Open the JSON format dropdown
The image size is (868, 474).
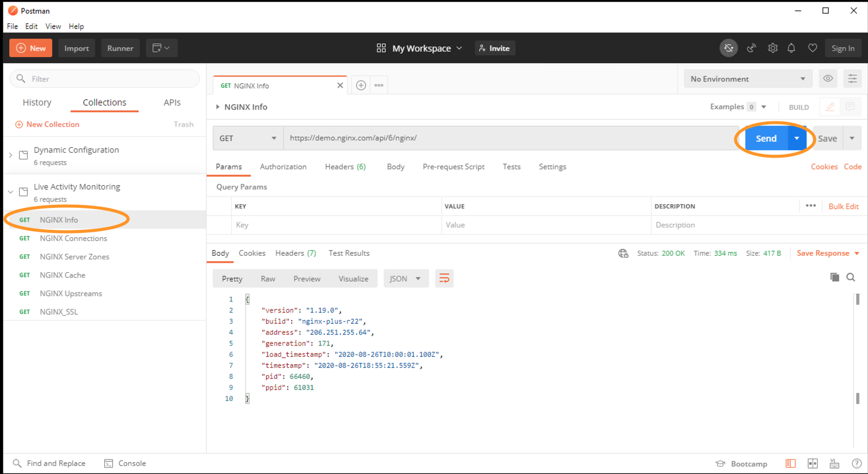406,278
